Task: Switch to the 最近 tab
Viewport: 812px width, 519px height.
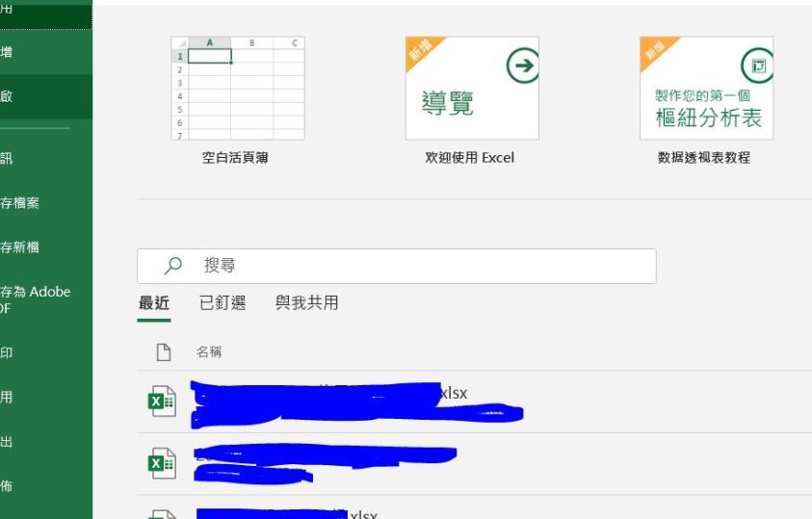Action: point(154,302)
